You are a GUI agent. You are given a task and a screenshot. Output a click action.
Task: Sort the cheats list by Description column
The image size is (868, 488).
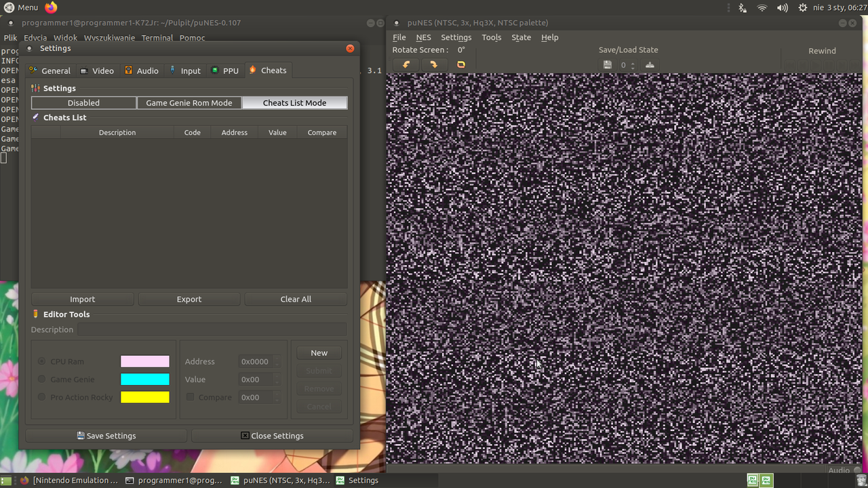pyautogui.click(x=117, y=132)
